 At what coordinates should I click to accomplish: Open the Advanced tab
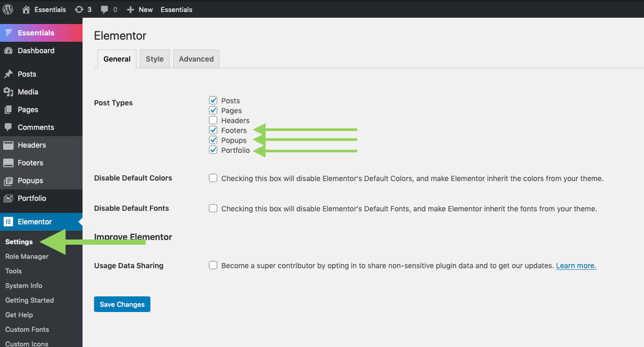(196, 59)
